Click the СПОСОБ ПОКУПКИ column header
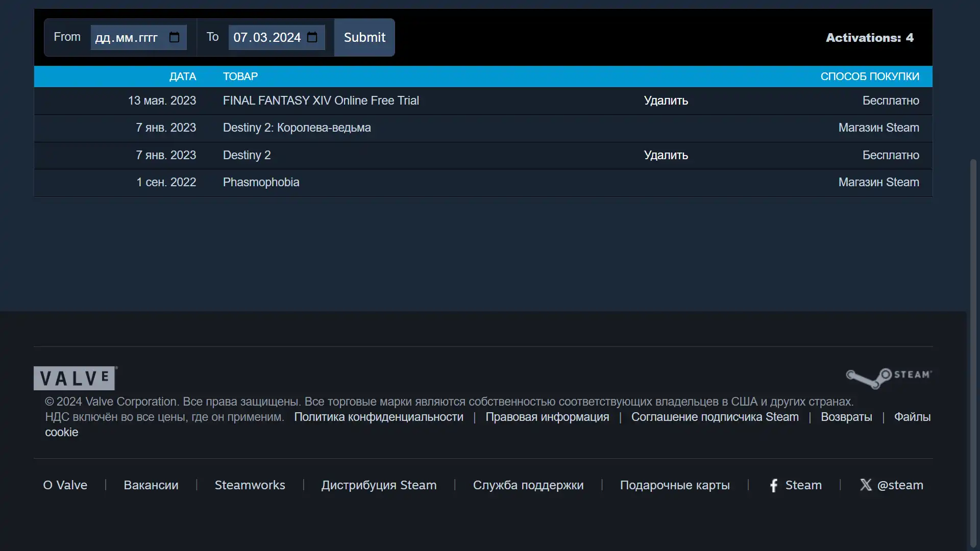This screenshot has width=980, height=551. click(x=870, y=77)
